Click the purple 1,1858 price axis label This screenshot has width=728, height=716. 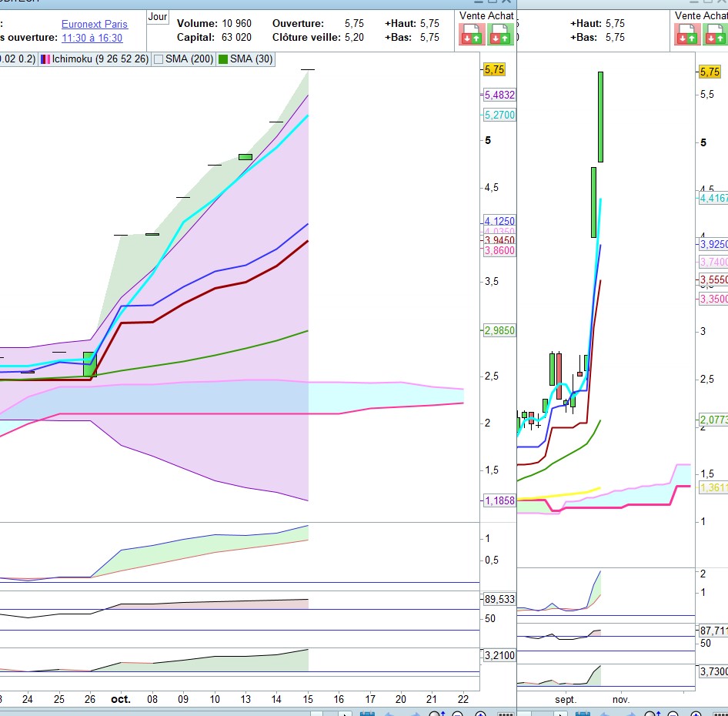click(499, 500)
